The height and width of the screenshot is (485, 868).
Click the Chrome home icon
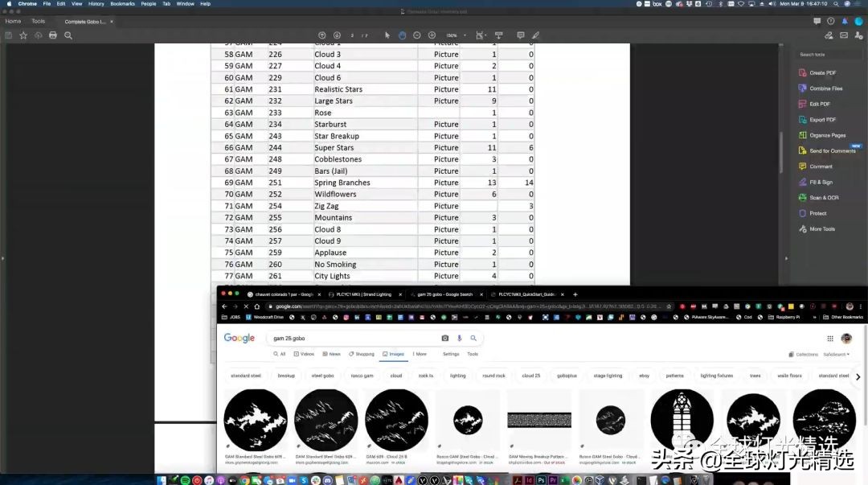tap(257, 306)
